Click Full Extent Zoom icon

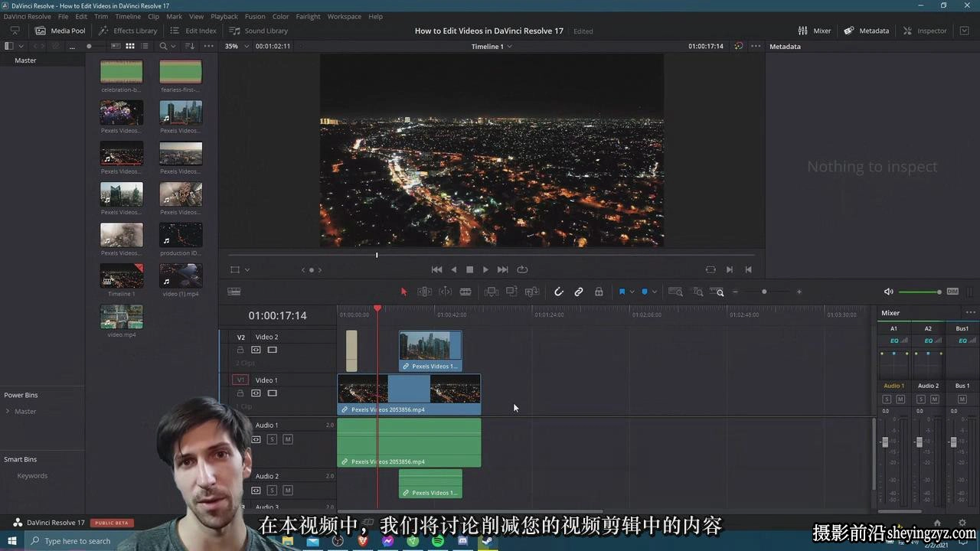click(675, 292)
